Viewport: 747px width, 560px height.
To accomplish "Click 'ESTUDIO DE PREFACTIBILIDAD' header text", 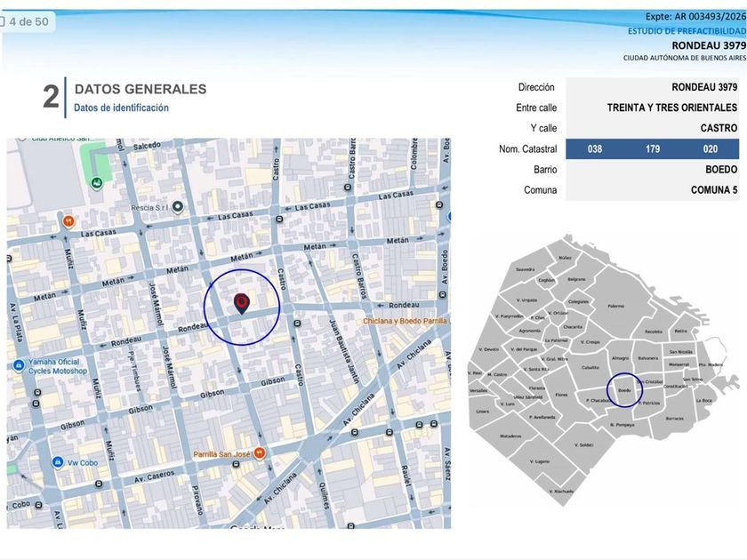I will (687, 31).
